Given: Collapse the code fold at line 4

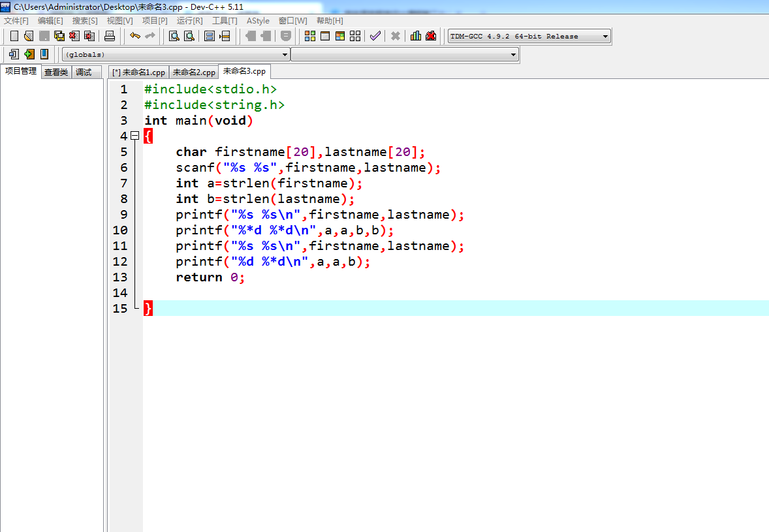Looking at the screenshot, I should (x=135, y=136).
